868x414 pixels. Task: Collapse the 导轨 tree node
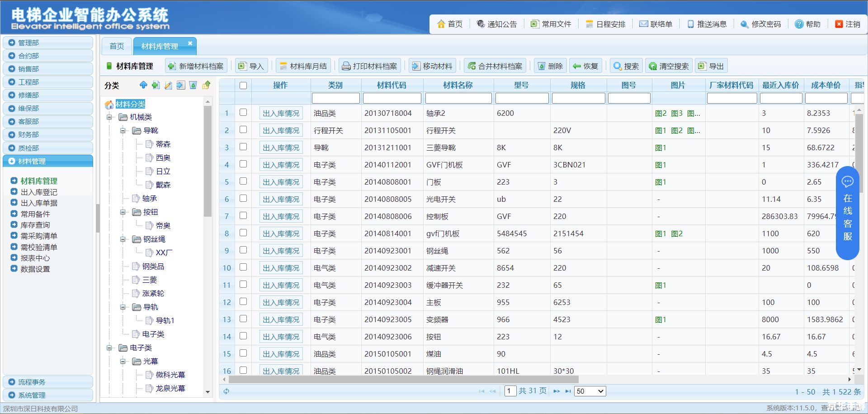[x=123, y=307]
